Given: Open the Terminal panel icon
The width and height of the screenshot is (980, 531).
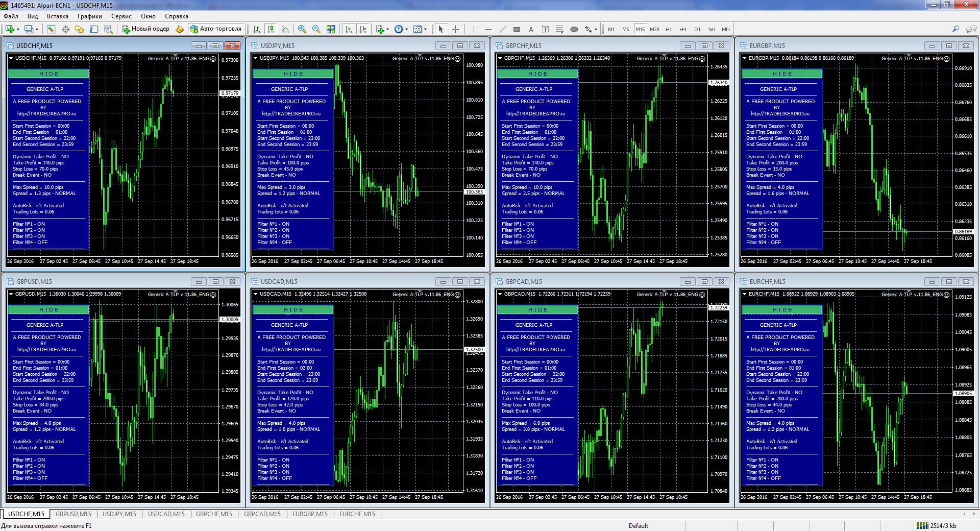Looking at the screenshot, I should [x=94, y=29].
